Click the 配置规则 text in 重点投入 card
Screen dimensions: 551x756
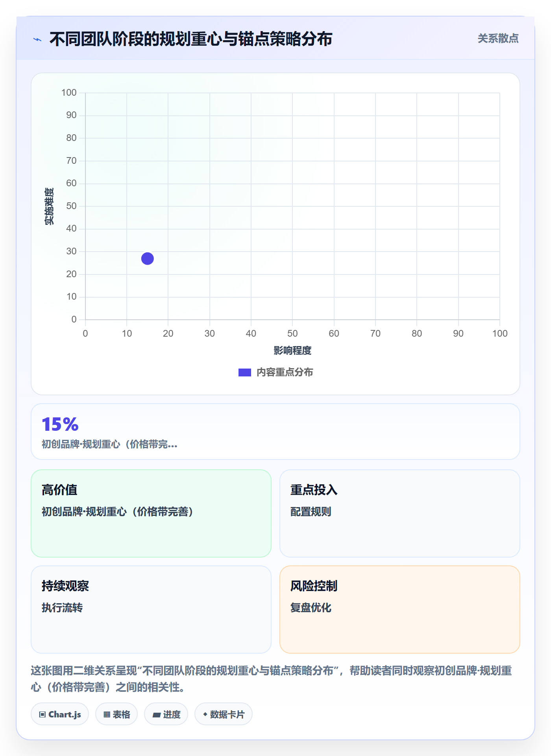coord(311,512)
